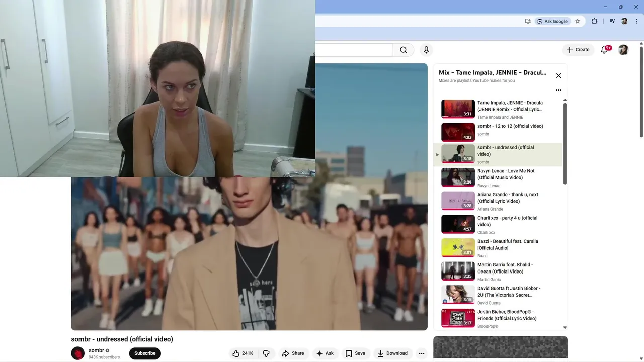
Task: Play Bazzi - Beautiful feat. Camila
Action: click(498, 248)
